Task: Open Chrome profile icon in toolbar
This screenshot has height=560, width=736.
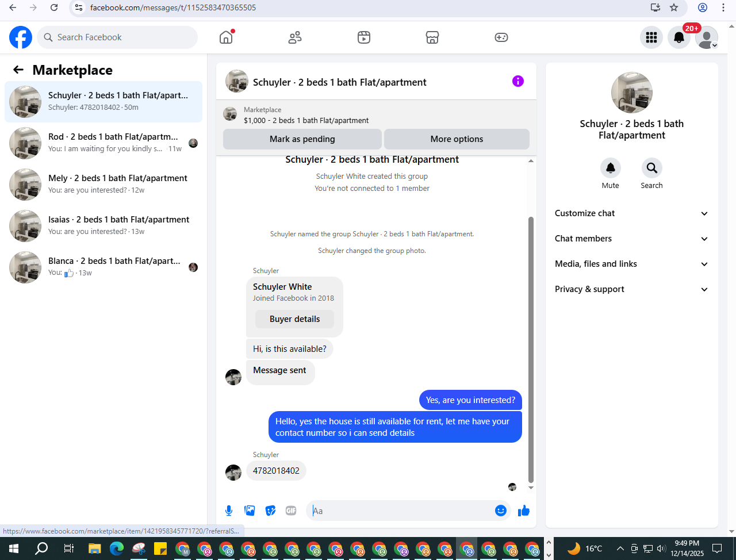Action: click(703, 7)
